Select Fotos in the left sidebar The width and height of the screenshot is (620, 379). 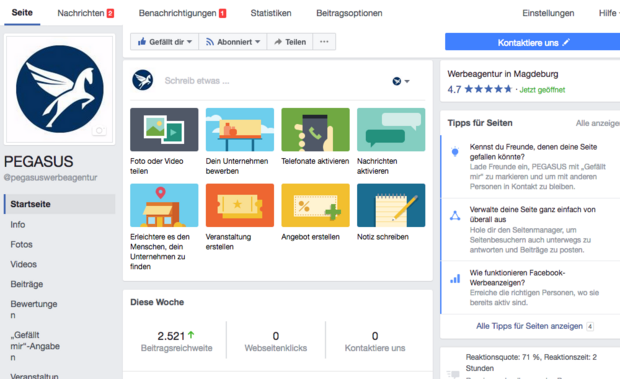(21, 244)
